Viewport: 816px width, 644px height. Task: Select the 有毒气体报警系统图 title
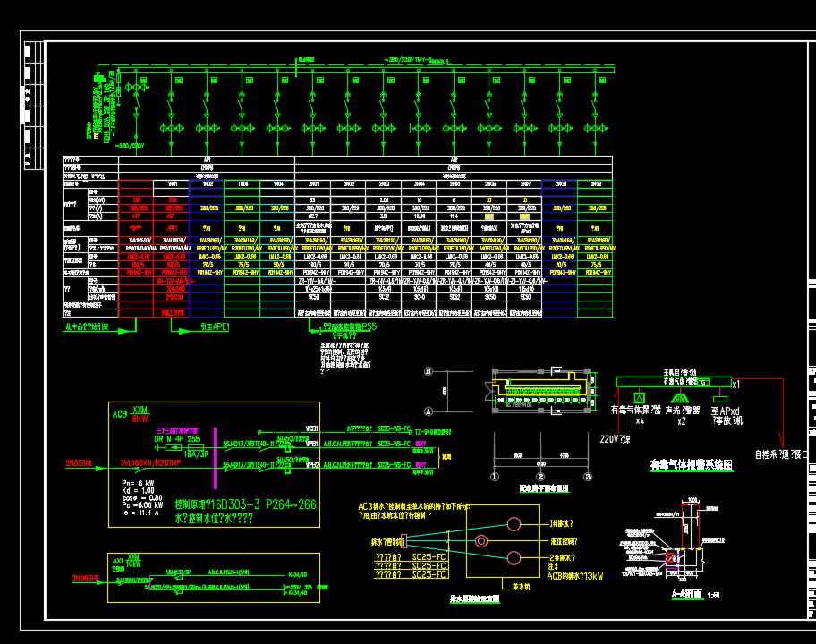[692, 465]
